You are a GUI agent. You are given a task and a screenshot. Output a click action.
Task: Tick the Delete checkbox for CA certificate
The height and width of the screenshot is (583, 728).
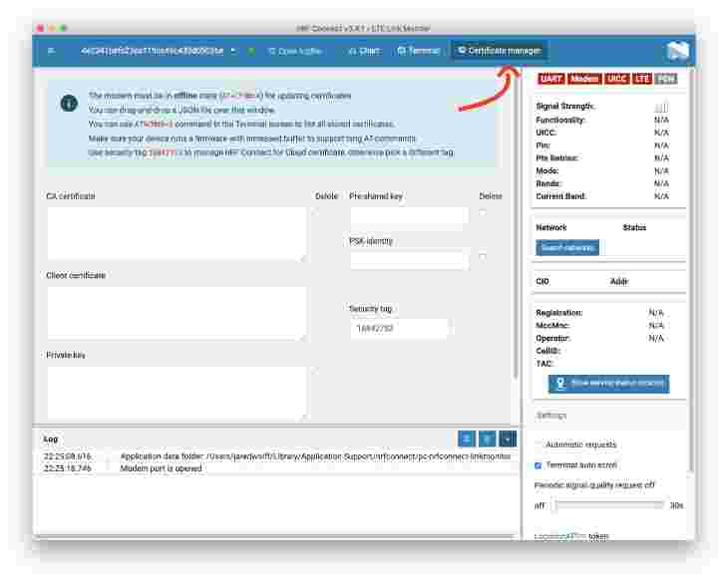coord(316,212)
